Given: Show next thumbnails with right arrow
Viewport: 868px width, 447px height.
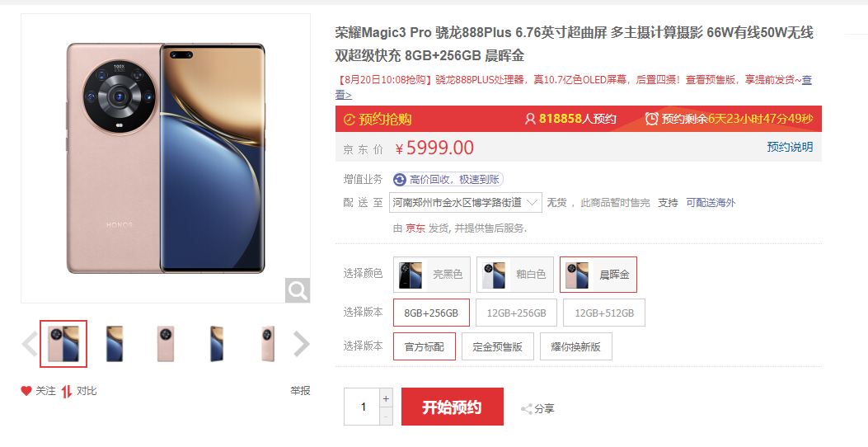Looking at the screenshot, I should coord(301,344).
